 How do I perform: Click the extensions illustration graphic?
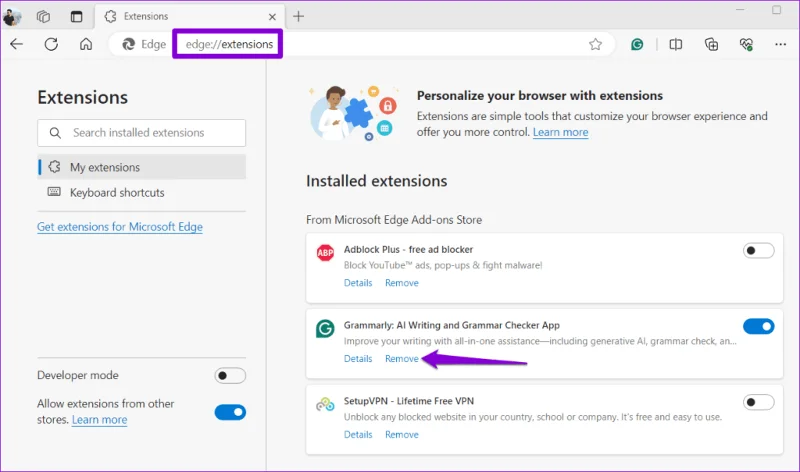tap(353, 113)
